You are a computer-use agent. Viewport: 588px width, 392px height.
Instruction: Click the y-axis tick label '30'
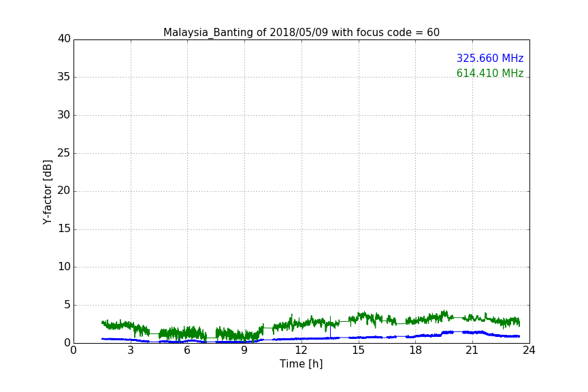tap(64, 115)
